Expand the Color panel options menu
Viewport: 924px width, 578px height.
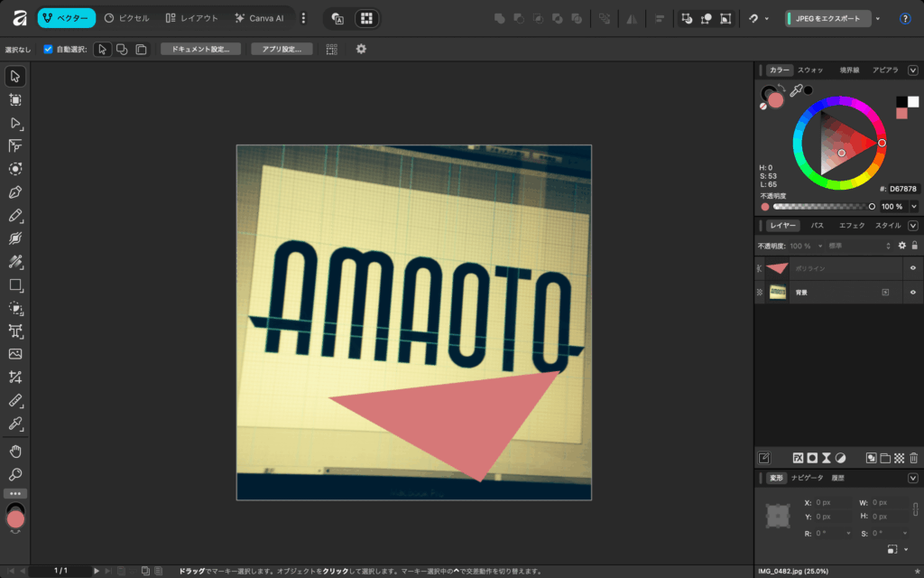coord(913,70)
